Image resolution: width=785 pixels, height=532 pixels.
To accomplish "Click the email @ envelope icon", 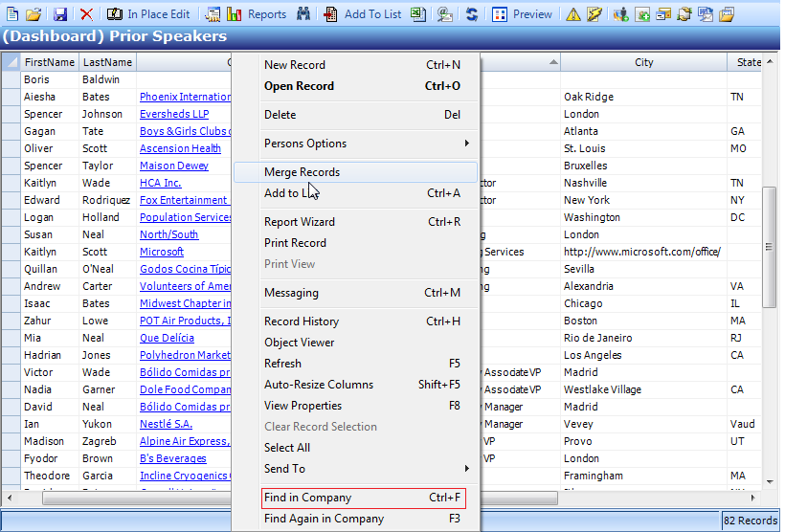I will (x=444, y=14).
